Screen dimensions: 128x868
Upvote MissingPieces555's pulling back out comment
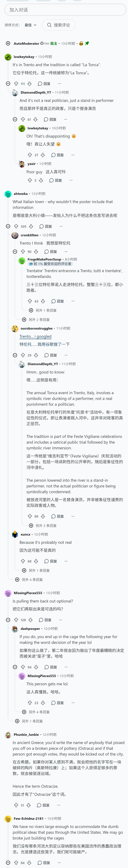pyautogui.click(x=16, y=620)
